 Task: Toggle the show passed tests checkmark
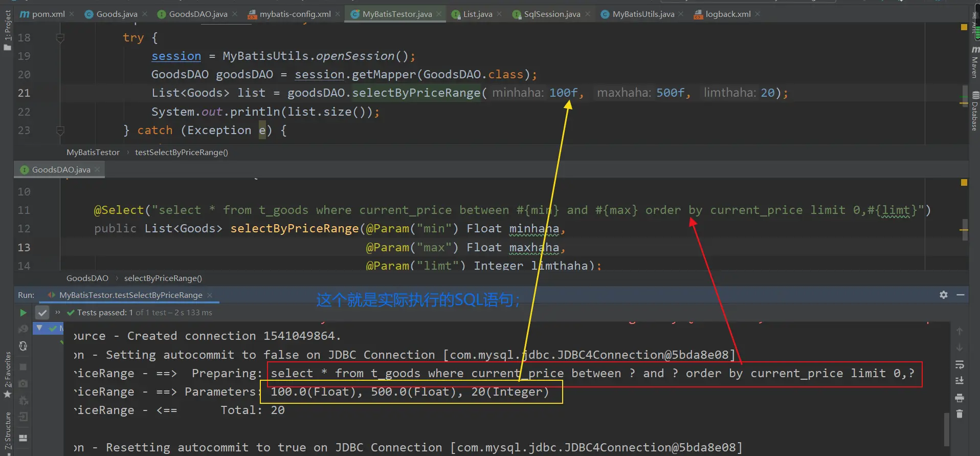pyautogui.click(x=42, y=312)
